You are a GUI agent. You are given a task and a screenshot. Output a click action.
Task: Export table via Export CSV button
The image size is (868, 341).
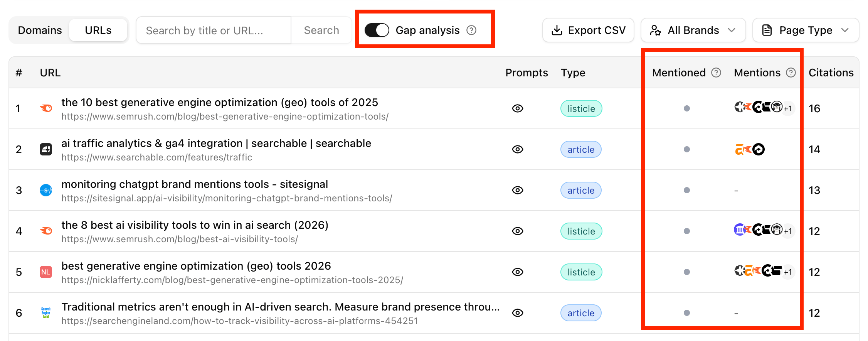tap(588, 30)
